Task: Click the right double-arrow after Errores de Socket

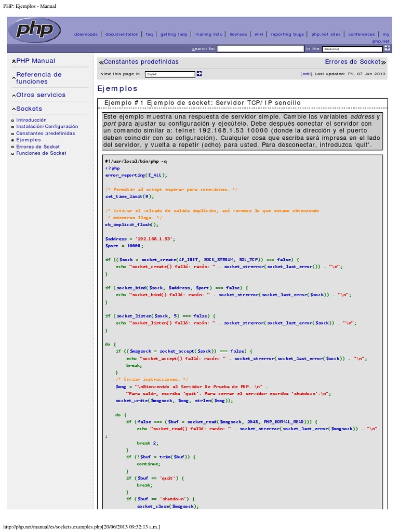Action: click(x=383, y=62)
